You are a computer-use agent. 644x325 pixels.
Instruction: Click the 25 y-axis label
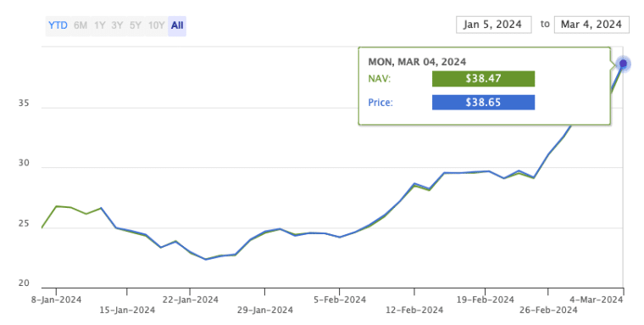[24, 223]
